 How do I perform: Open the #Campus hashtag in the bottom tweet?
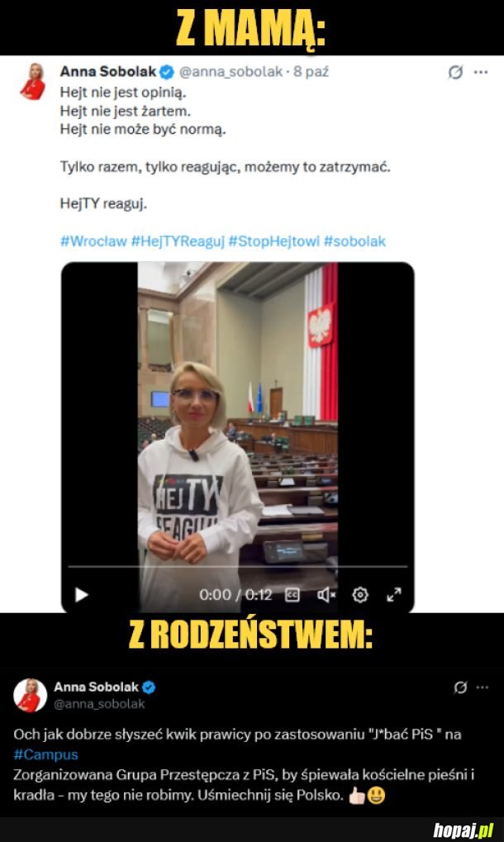(x=45, y=754)
